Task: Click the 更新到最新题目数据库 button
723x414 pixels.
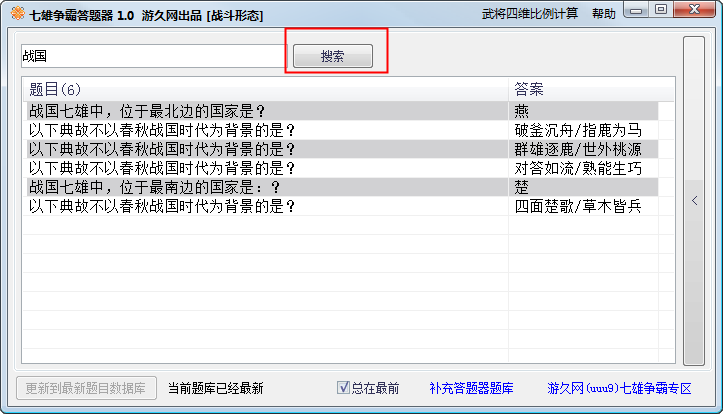Action: point(86,388)
